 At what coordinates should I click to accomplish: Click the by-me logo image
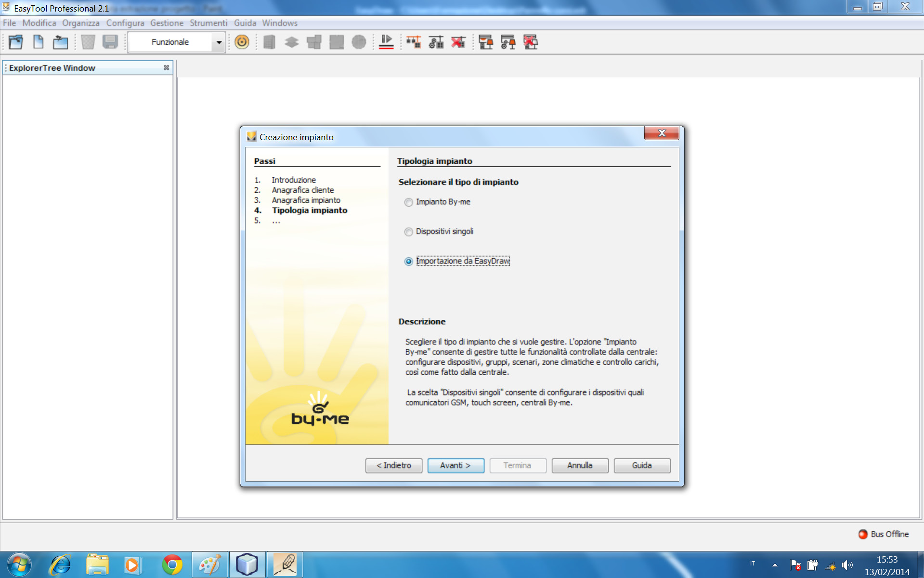[x=320, y=409]
